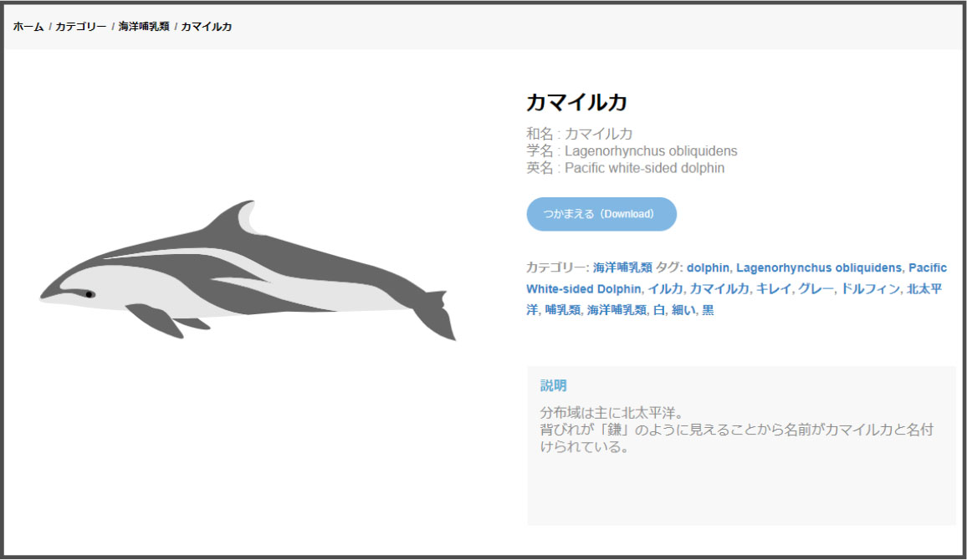The width and height of the screenshot is (967, 560).
Task: Select the 北太平洋 tag
Action: (x=924, y=288)
